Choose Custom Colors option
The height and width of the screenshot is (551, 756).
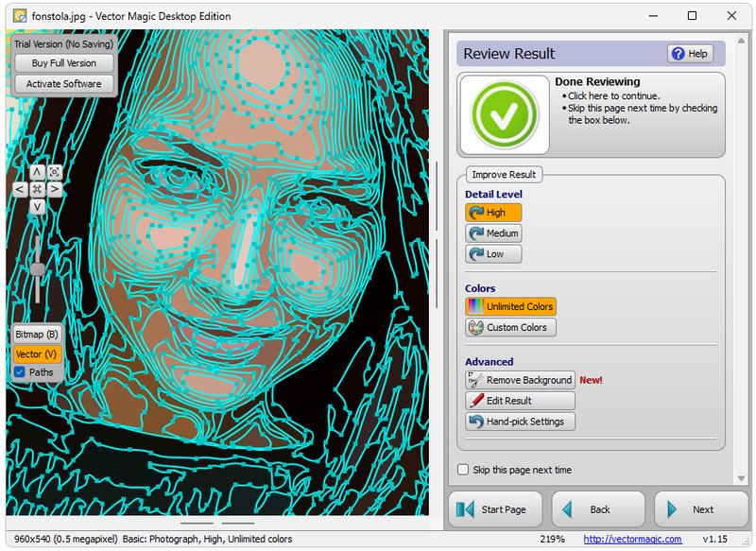(510, 327)
